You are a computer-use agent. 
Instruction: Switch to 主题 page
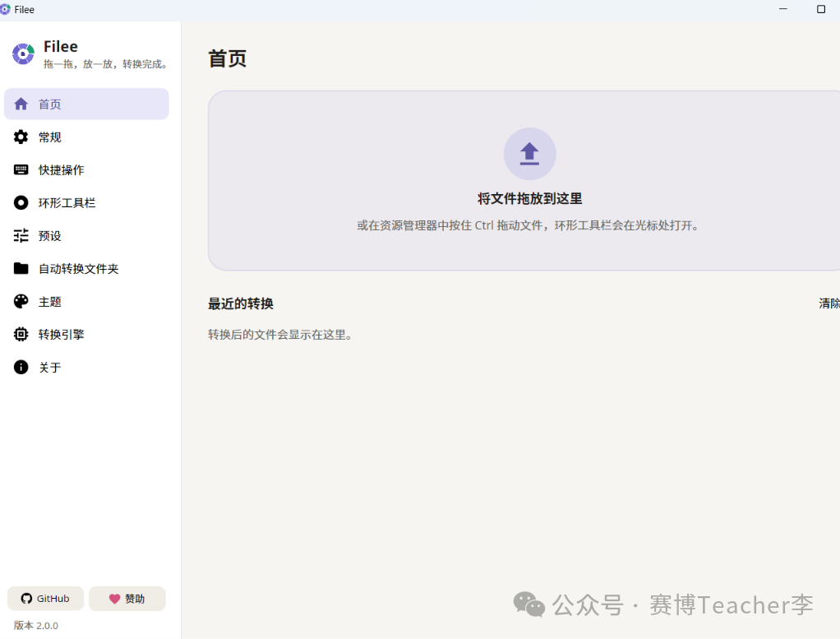point(86,301)
